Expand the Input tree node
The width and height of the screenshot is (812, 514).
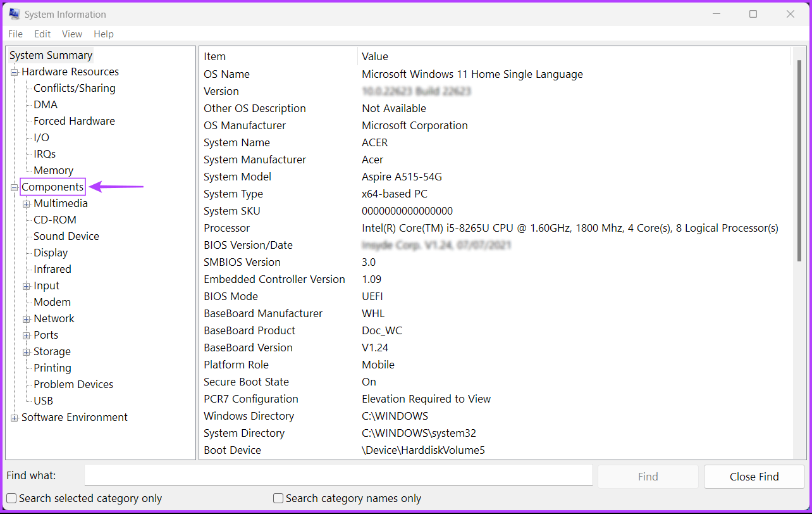(x=27, y=286)
